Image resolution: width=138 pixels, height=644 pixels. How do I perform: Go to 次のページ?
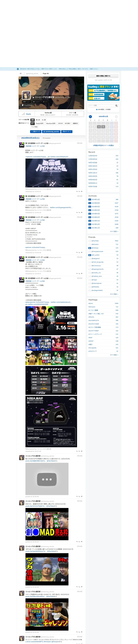point(67,131)
